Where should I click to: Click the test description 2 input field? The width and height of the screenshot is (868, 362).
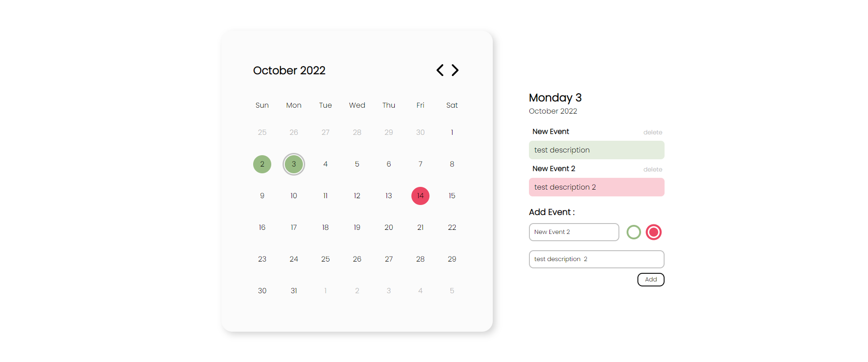click(x=596, y=259)
